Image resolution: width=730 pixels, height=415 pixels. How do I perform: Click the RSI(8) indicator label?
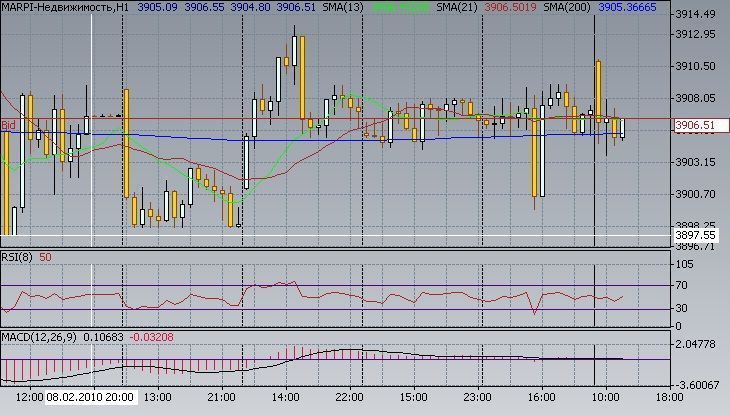[x=18, y=257]
